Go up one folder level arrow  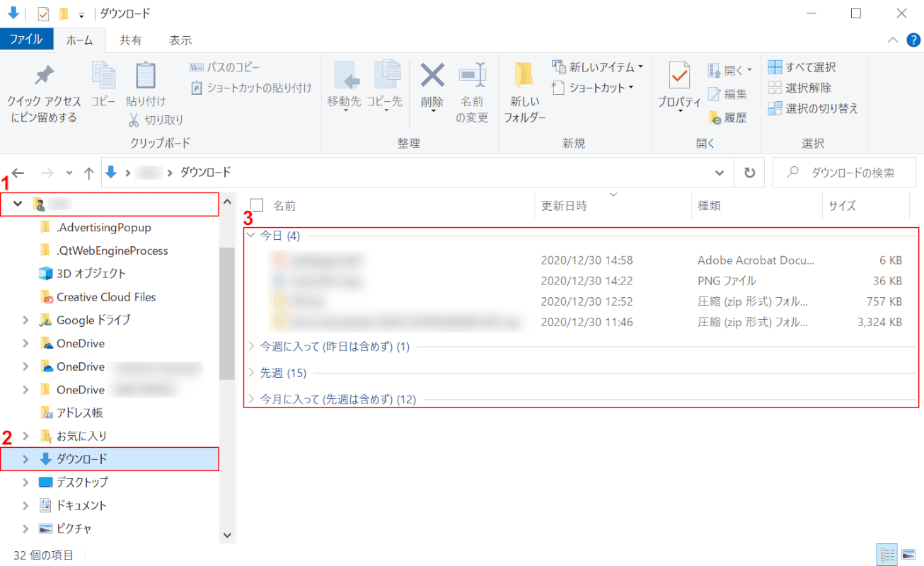tap(88, 173)
